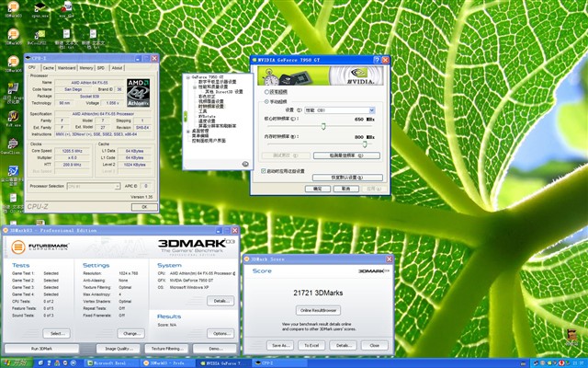Click Run 3DMark button
Image resolution: width=588 pixels, height=368 pixels.
41,349
